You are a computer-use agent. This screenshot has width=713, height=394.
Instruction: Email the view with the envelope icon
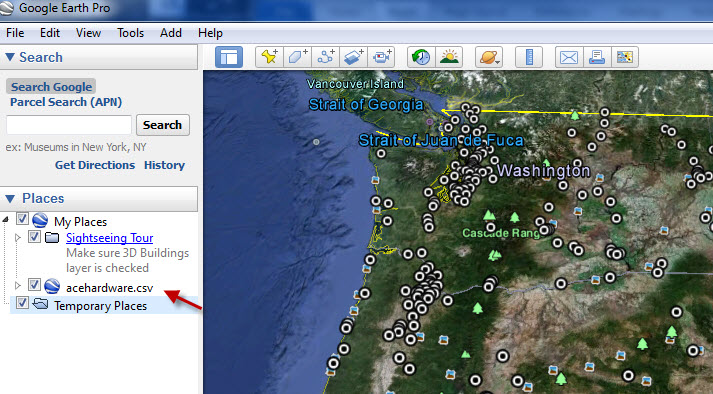tap(569, 57)
